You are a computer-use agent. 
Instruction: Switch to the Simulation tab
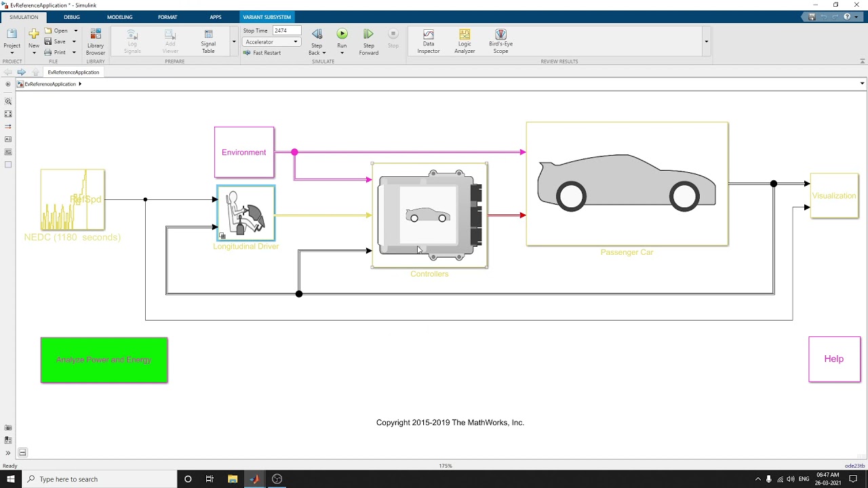(x=24, y=17)
